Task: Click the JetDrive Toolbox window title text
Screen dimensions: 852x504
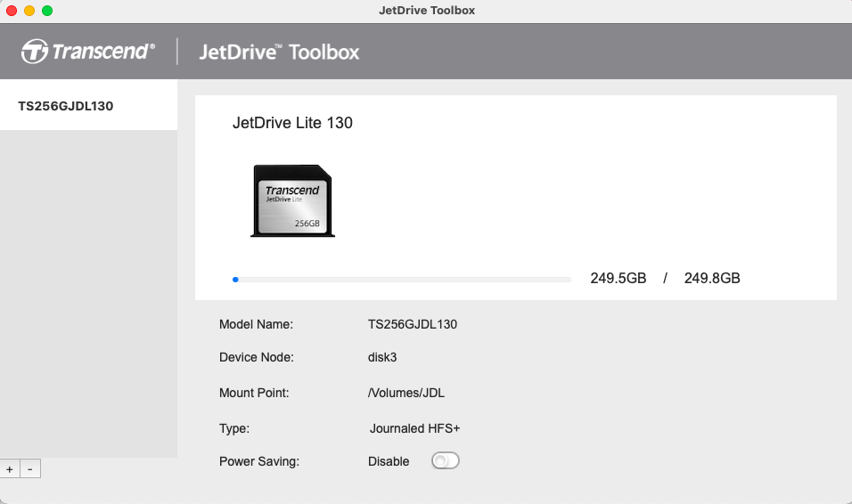Action: [427, 11]
